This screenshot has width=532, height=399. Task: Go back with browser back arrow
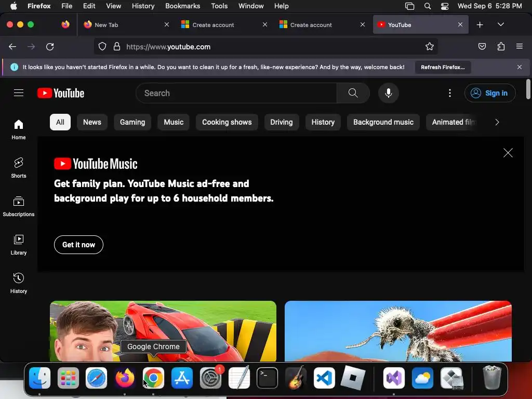pos(12,46)
